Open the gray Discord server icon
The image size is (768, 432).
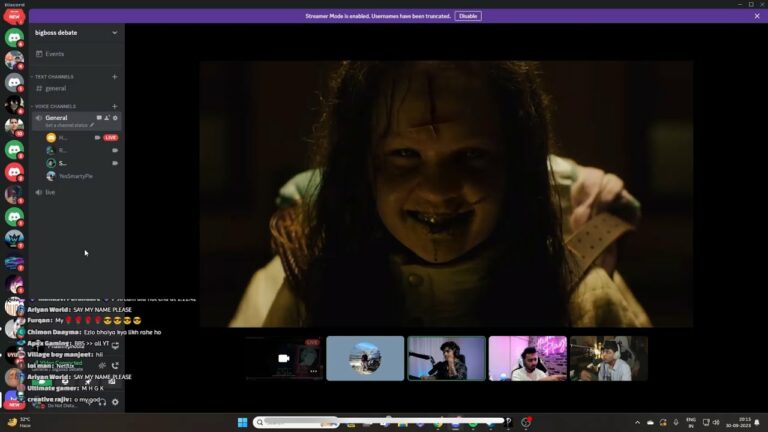tap(14, 82)
